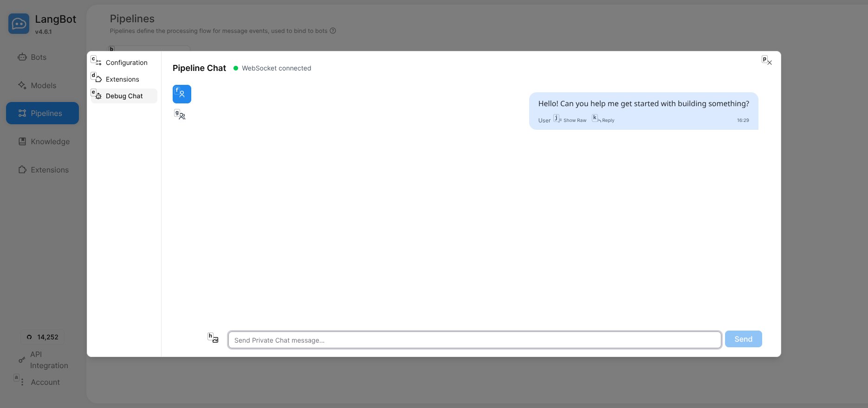This screenshot has height=408, width=868.
Task: Select the Debug Chat tab
Action: point(124,96)
